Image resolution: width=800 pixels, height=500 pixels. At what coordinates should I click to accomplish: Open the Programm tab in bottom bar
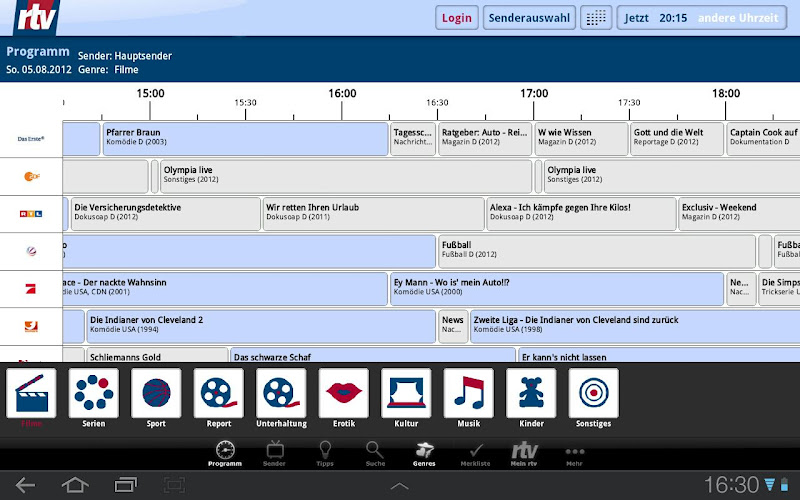(x=225, y=454)
